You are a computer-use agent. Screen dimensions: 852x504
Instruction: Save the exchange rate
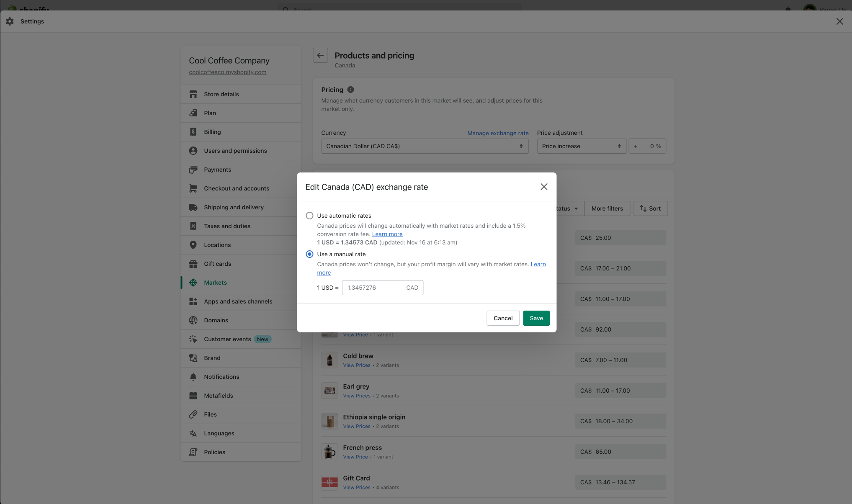(x=536, y=318)
